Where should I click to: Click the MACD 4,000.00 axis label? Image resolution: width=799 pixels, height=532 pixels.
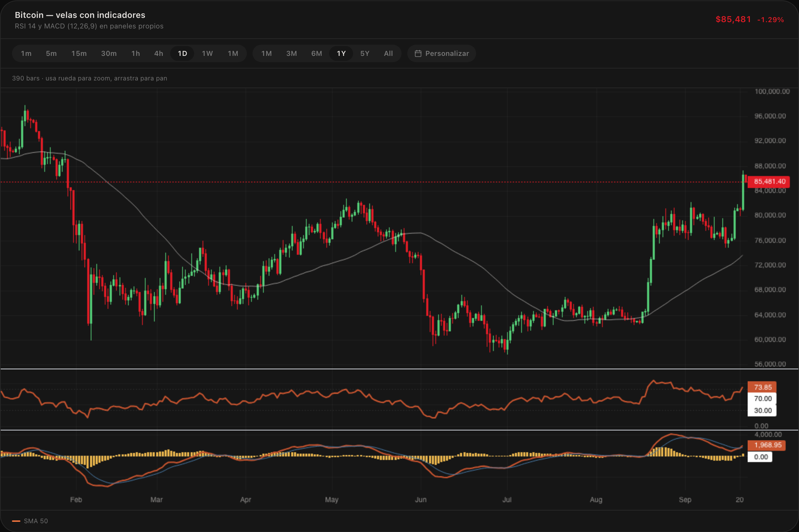[768, 435]
